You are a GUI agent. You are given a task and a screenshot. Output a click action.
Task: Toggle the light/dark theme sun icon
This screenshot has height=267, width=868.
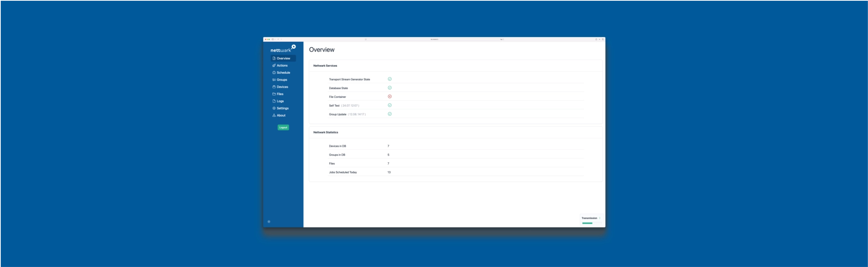pyautogui.click(x=269, y=222)
